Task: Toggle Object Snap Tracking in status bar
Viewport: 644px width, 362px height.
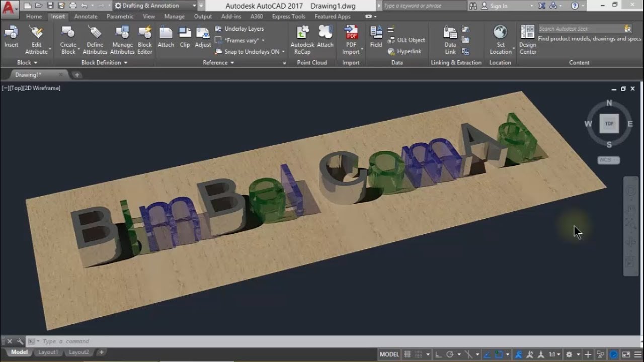Action: 487,354
